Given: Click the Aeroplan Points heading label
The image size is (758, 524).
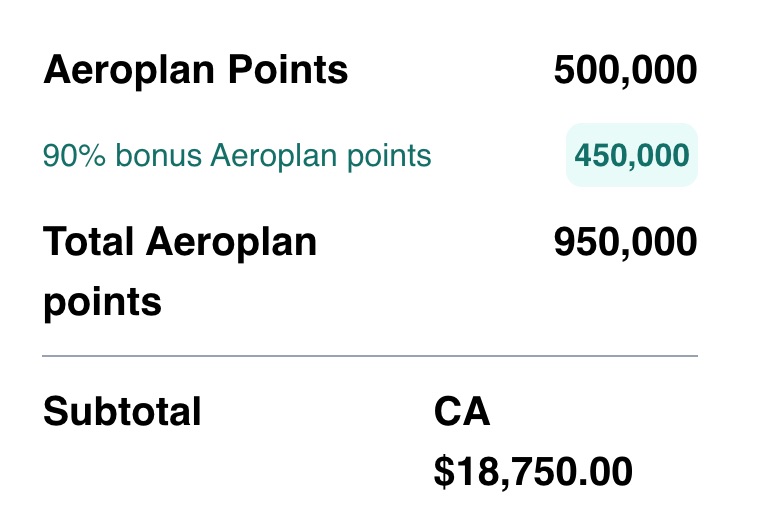Looking at the screenshot, I should 195,71.
